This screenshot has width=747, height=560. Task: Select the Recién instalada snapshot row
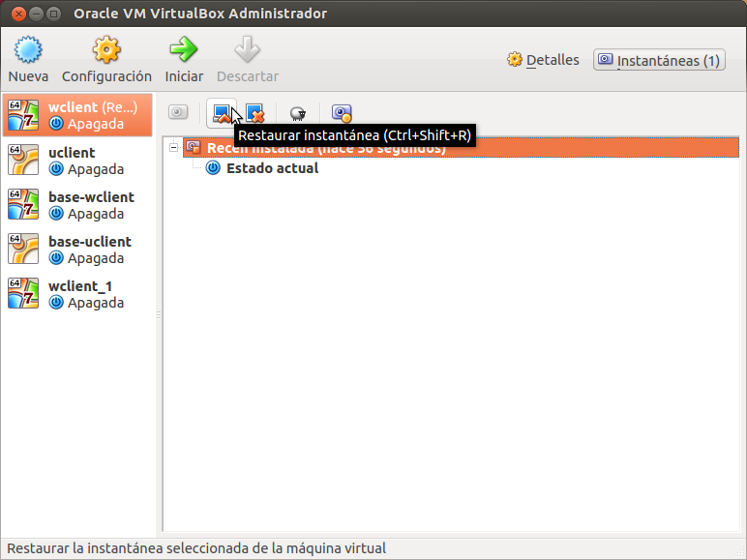coord(461,148)
